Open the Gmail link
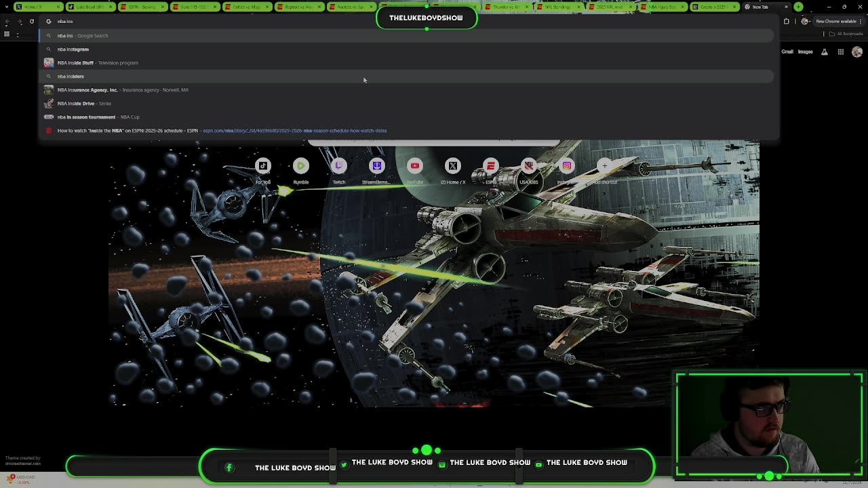868x488 pixels. point(787,52)
